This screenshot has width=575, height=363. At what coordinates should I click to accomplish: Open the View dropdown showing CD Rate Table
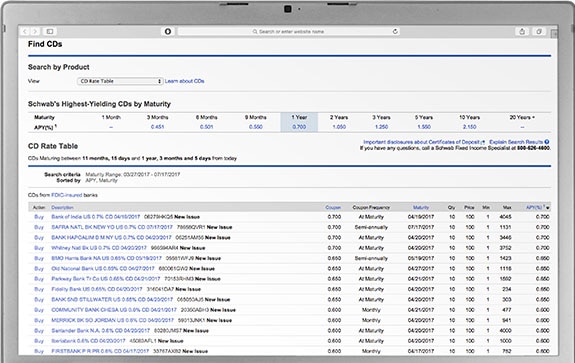pyautogui.click(x=120, y=81)
